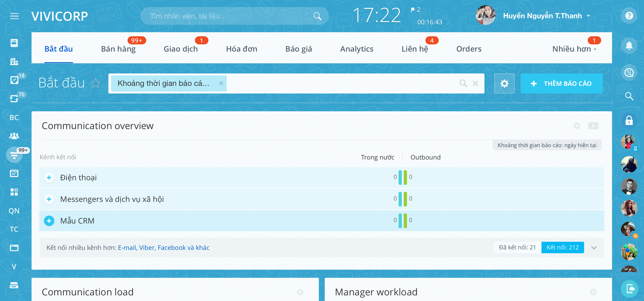Expand the Mẫu CRM channel row
Viewport: 644px width, 301px height.
tap(49, 221)
